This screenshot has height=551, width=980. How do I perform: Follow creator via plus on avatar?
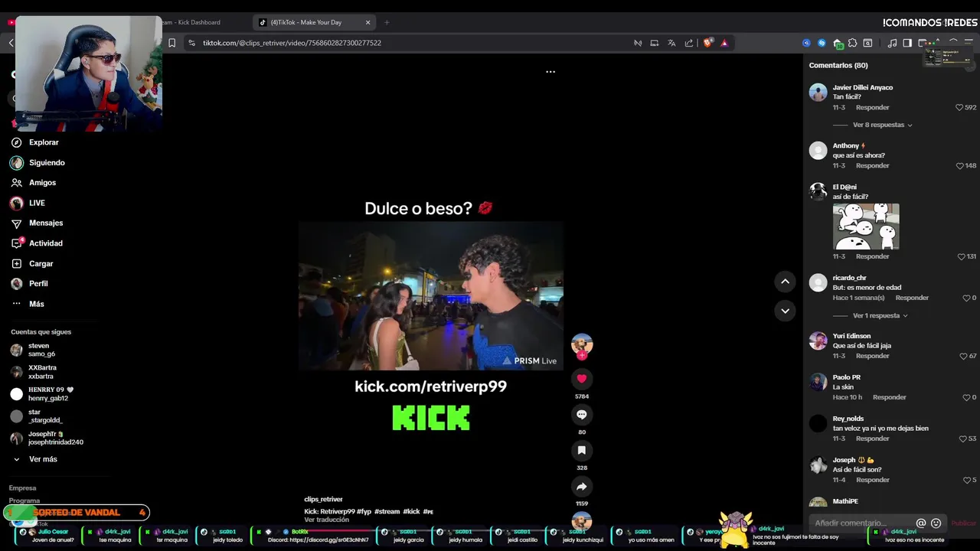pos(582,356)
